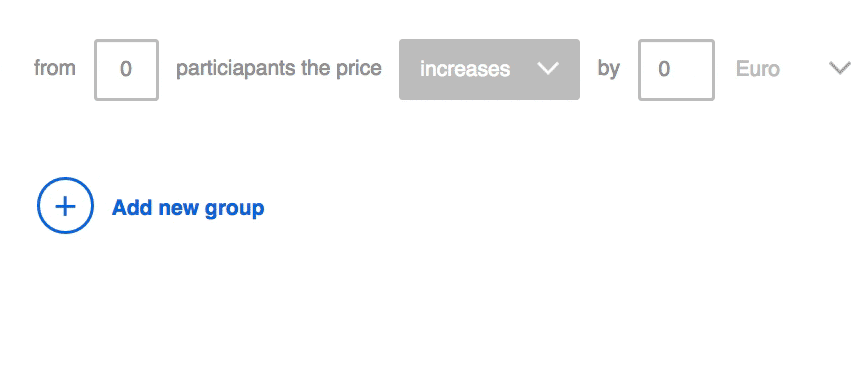Select the zero in participants box

click(x=126, y=69)
